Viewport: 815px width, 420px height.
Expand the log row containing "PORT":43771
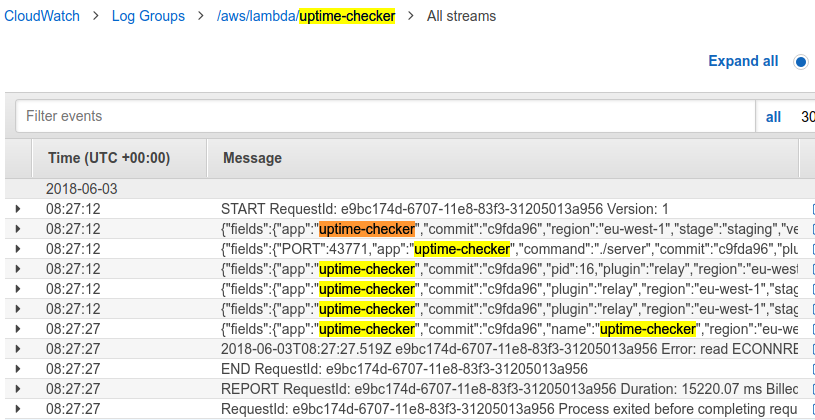[x=18, y=249]
